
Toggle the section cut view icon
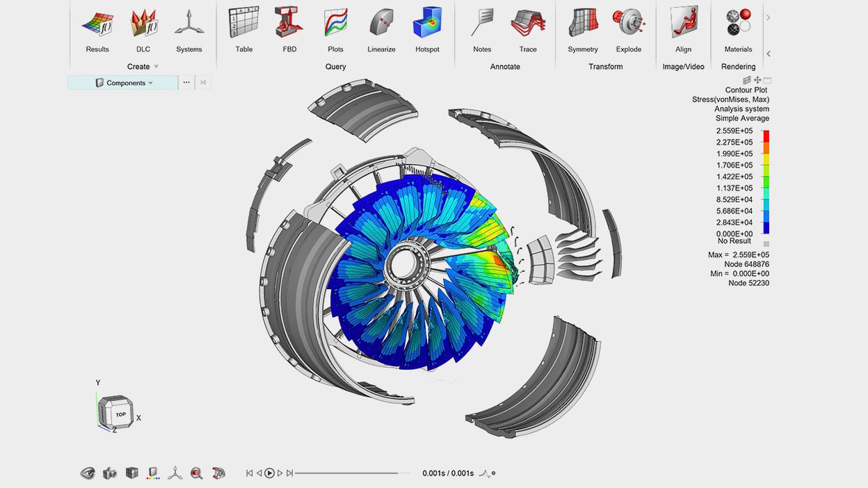click(218, 473)
